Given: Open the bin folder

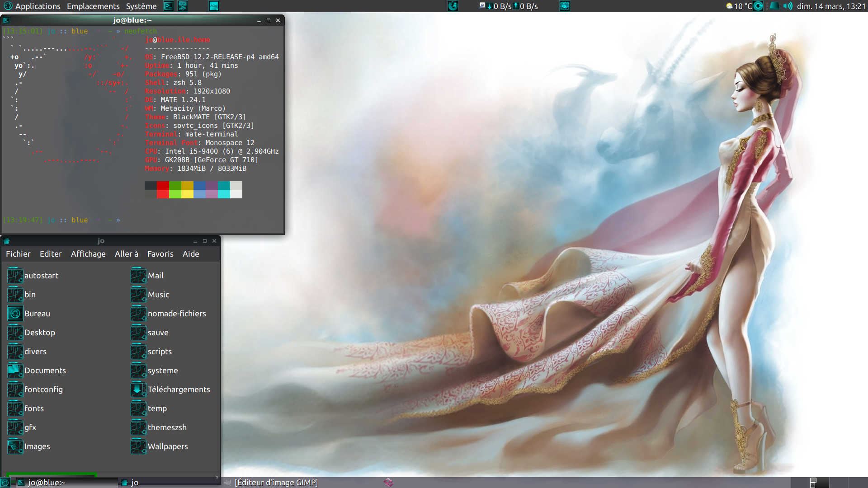Looking at the screenshot, I should pyautogui.click(x=22, y=295).
